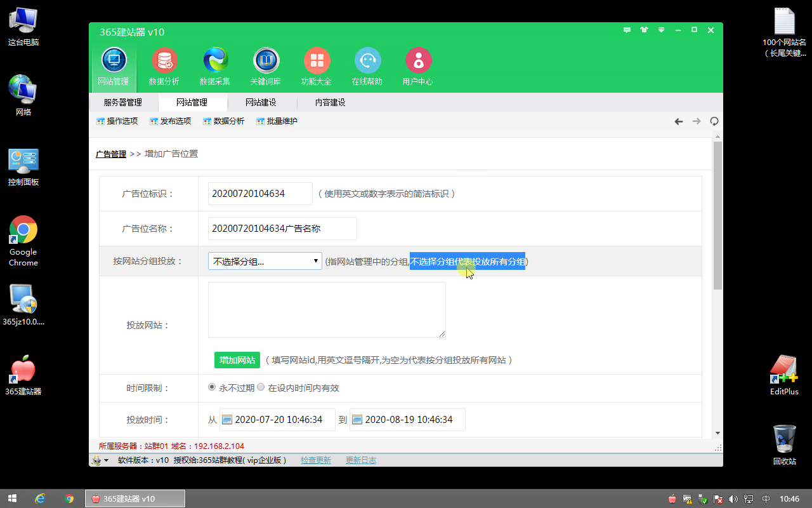Click the Windows Start button
This screenshot has height=508, width=812.
pyautogui.click(x=12, y=498)
